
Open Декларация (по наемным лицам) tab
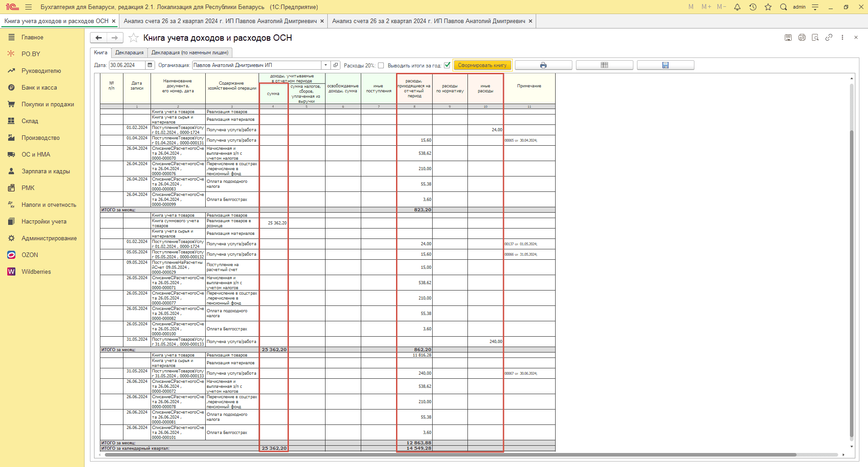(190, 52)
